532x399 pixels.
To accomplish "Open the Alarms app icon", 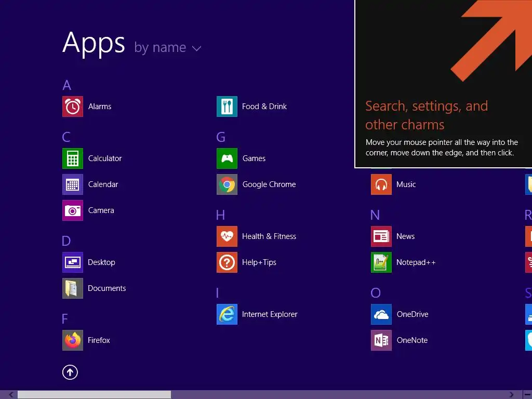I will tap(73, 107).
